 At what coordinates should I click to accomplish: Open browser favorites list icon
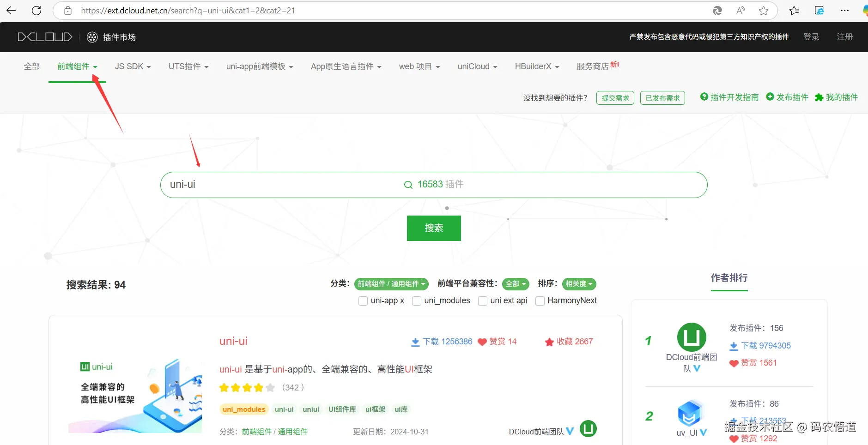(794, 11)
